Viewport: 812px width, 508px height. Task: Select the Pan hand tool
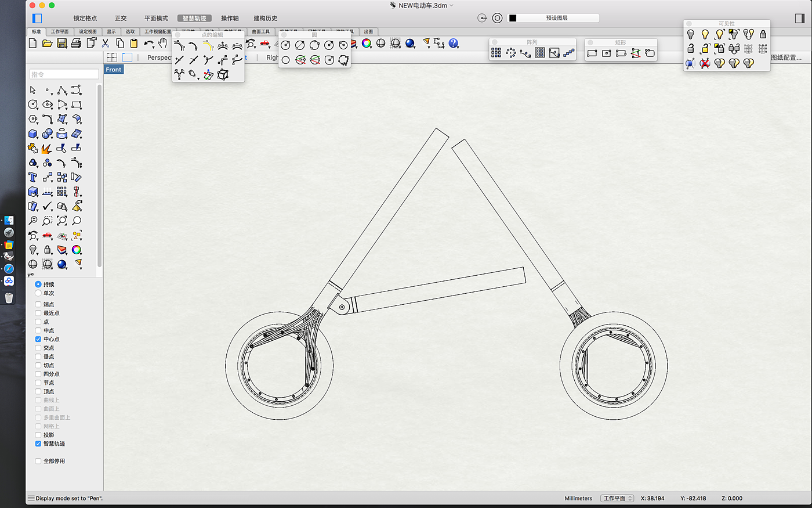click(163, 44)
